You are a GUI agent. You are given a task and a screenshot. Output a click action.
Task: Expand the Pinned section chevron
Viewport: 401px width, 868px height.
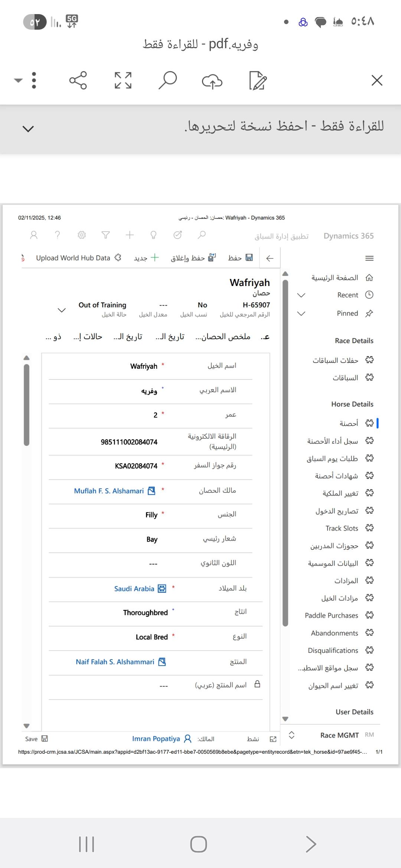coord(301,313)
